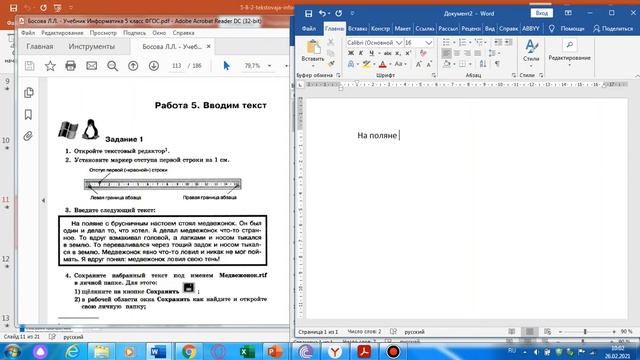The width and height of the screenshot is (640, 360).
Task: Expand the bullet list options arrow
Action: [454, 42]
